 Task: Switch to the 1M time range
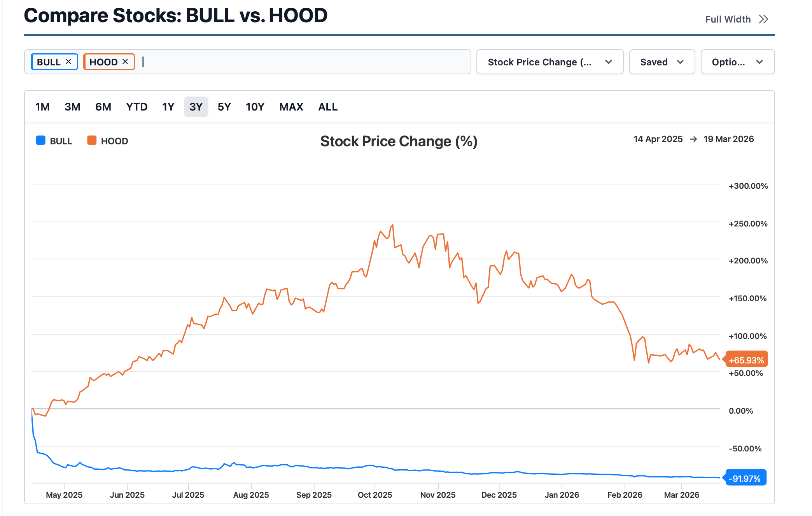(x=42, y=107)
